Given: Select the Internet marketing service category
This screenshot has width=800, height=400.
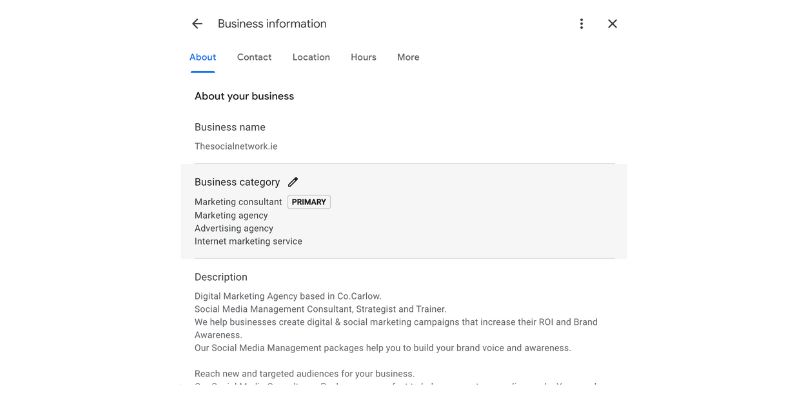Looking at the screenshot, I should click(x=248, y=241).
